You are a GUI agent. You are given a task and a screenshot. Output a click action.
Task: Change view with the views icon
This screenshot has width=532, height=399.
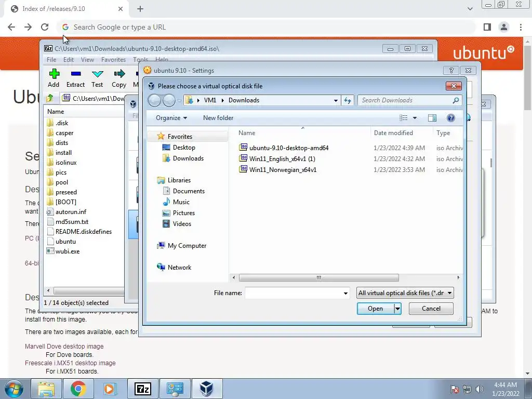403,118
